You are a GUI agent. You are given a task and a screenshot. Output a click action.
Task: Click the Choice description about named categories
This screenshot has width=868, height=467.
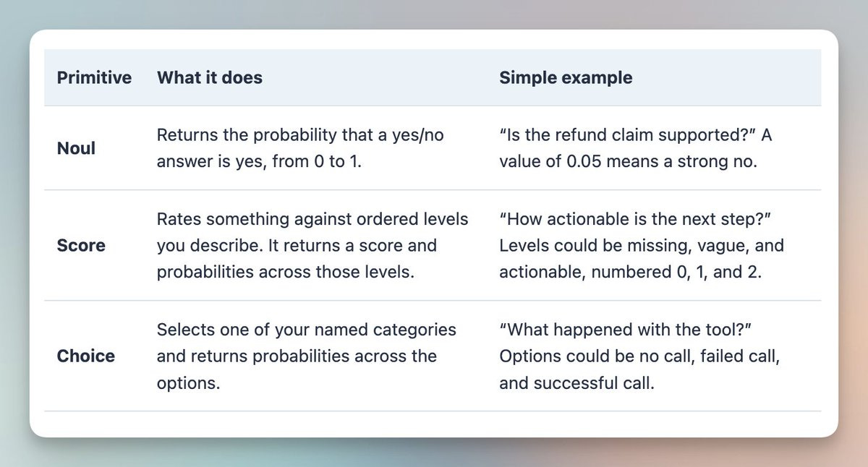point(307,356)
